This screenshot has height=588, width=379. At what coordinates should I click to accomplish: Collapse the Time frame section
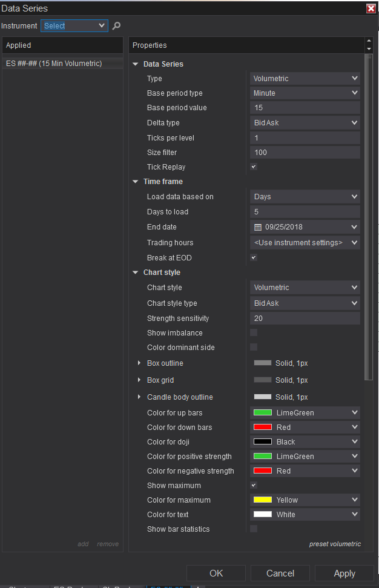coord(136,182)
